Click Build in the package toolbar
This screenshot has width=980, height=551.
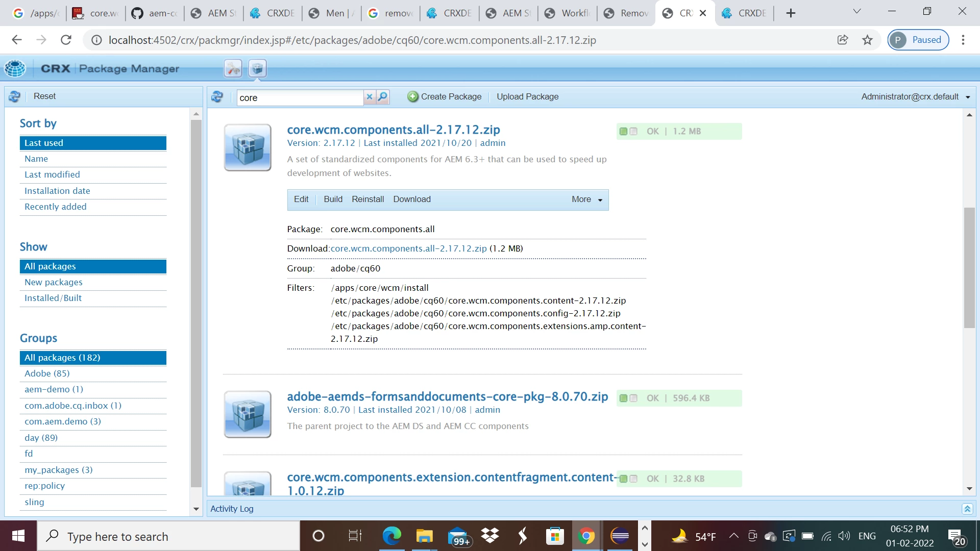point(333,199)
